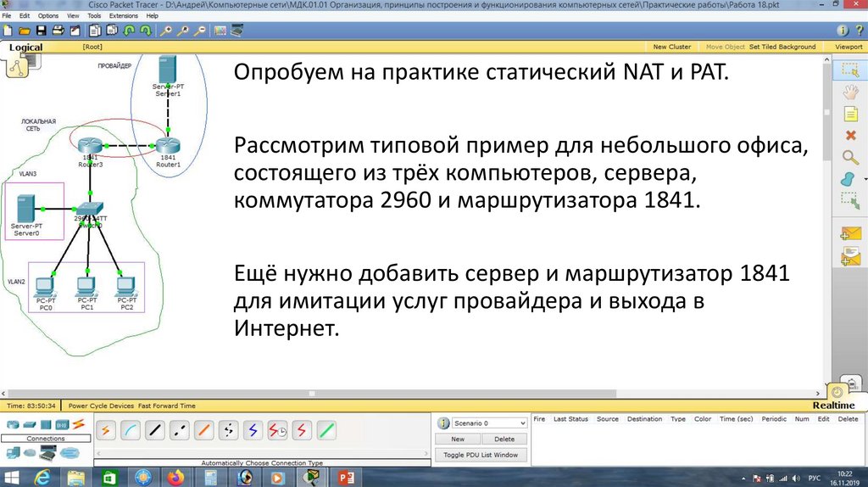Choose the red Serial DTE cable
868x487 pixels.
click(302, 430)
